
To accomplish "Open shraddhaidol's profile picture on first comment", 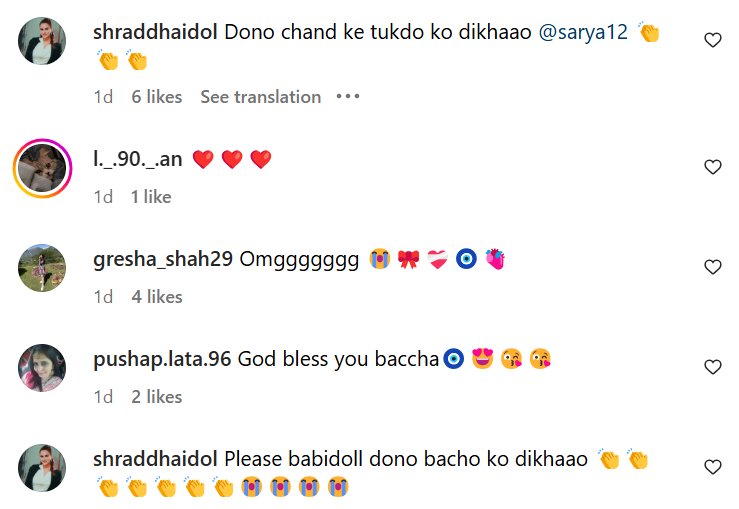I will click(x=42, y=41).
